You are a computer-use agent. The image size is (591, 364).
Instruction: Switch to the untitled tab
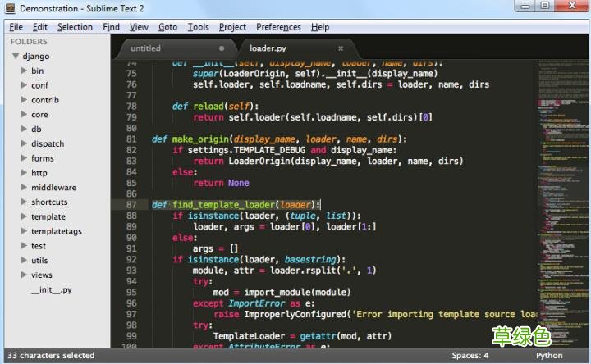coord(177,48)
